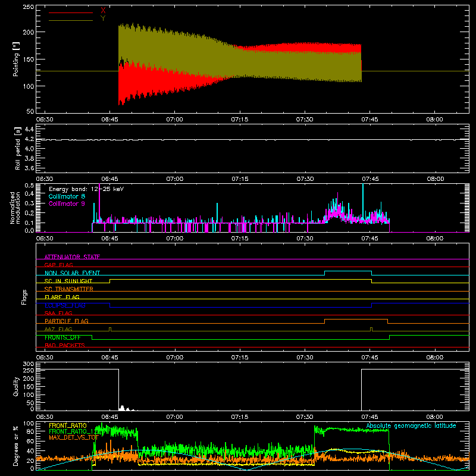The image size is (476, 476).
Task: Click the "NON_SOLAR_EVENT" flag label
Action: tap(72, 273)
